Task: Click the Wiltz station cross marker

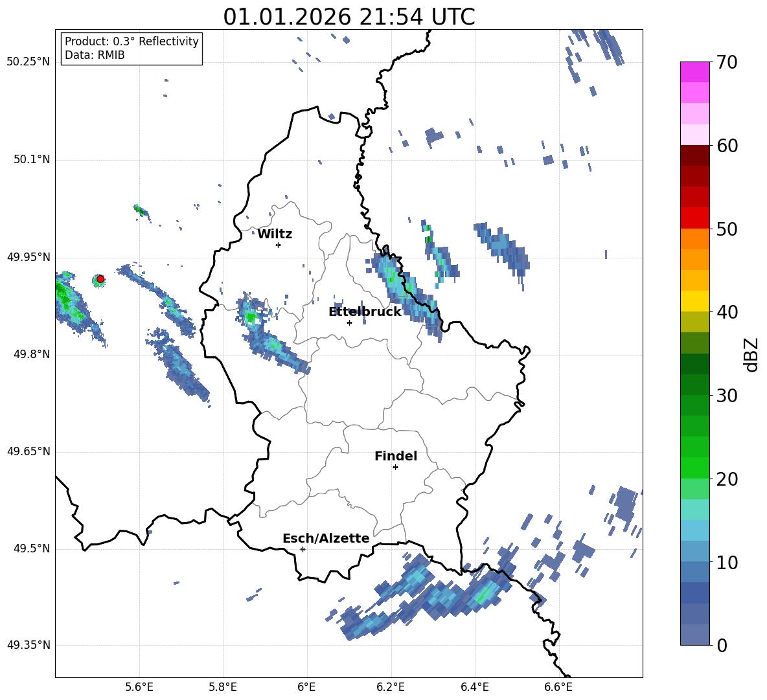Action: point(279,245)
